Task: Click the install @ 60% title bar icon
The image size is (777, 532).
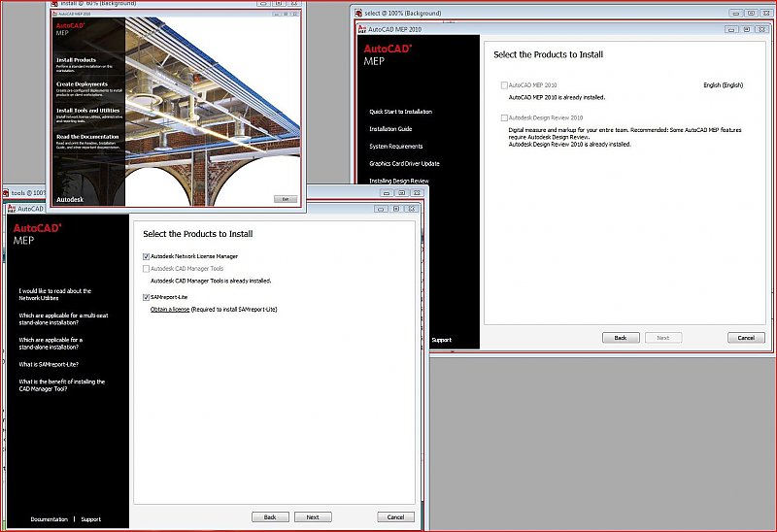Action: 55,4
